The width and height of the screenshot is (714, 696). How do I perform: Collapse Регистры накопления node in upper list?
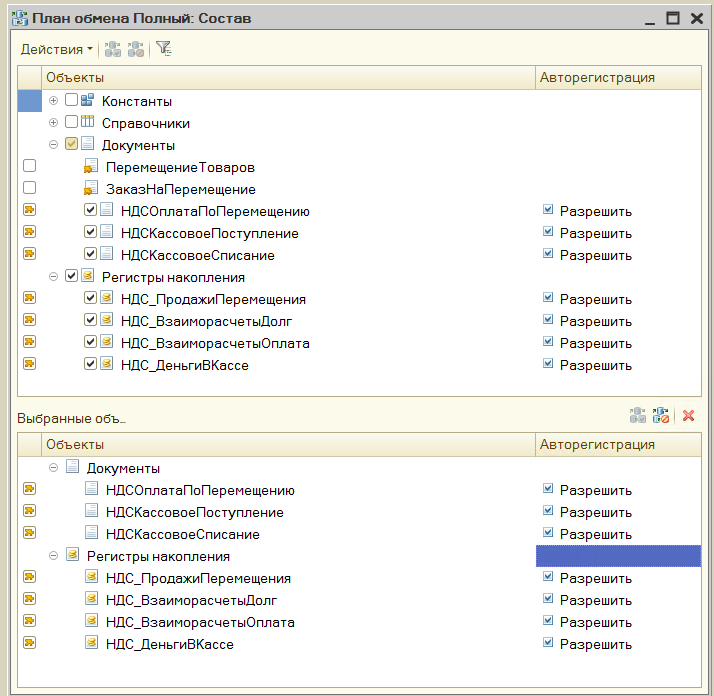click(x=53, y=276)
